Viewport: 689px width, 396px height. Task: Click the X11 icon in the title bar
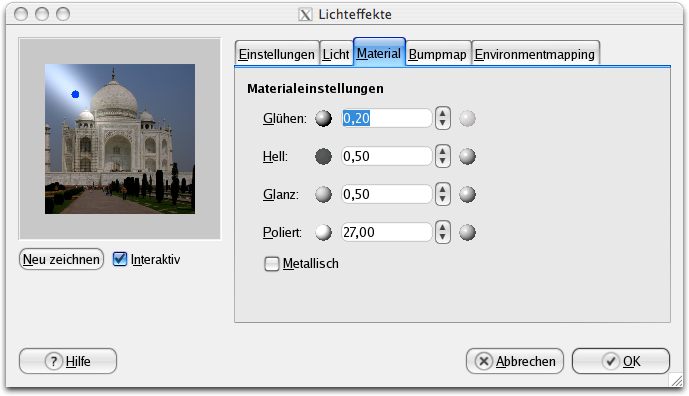coord(305,15)
